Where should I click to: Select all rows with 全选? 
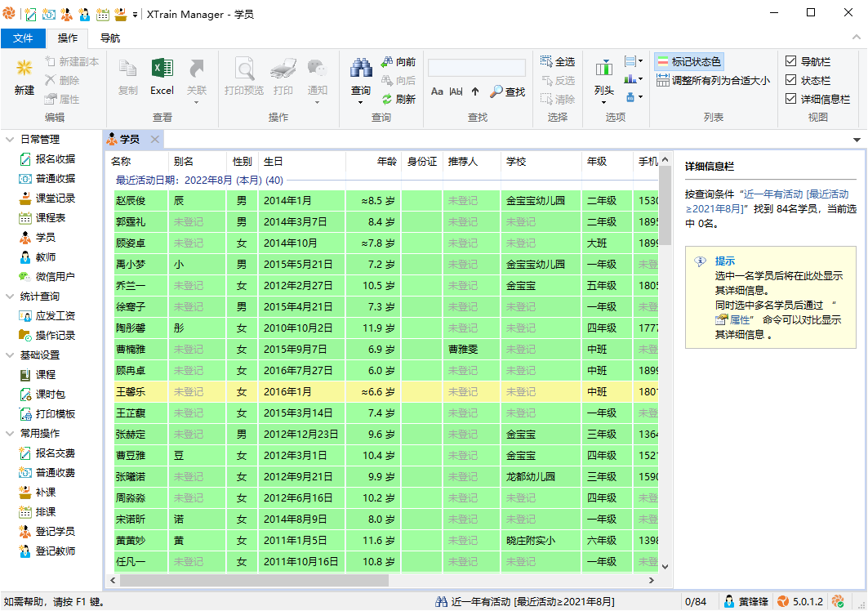point(558,61)
